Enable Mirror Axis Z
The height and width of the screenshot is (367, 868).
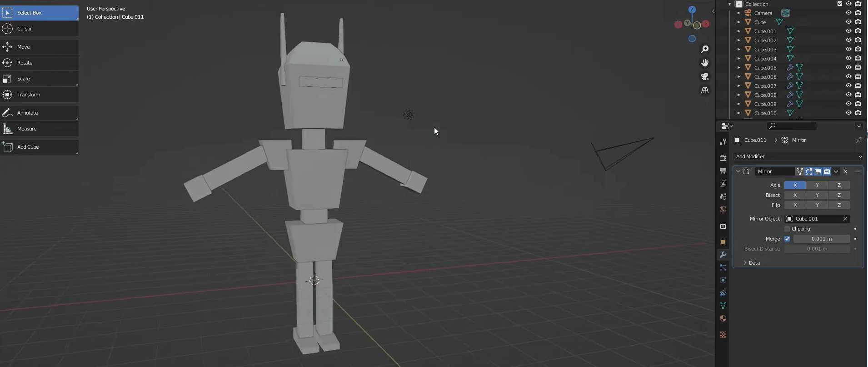pyautogui.click(x=839, y=185)
